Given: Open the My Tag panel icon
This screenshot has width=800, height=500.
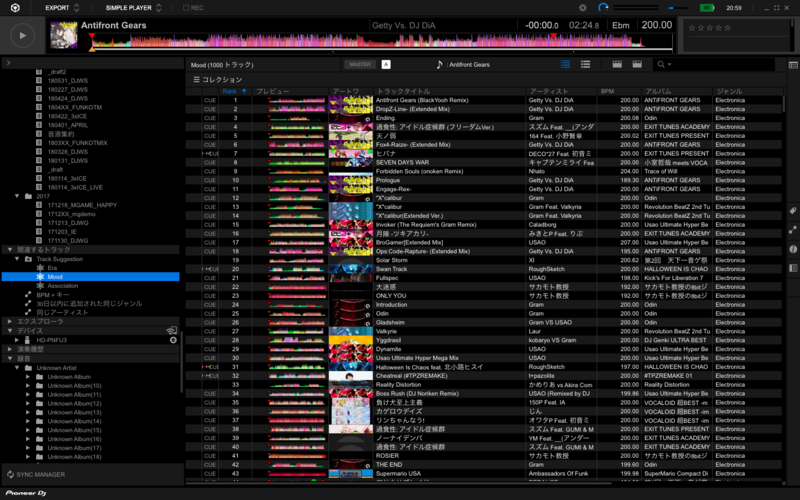Looking at the screenshot, I should point(793,211).
